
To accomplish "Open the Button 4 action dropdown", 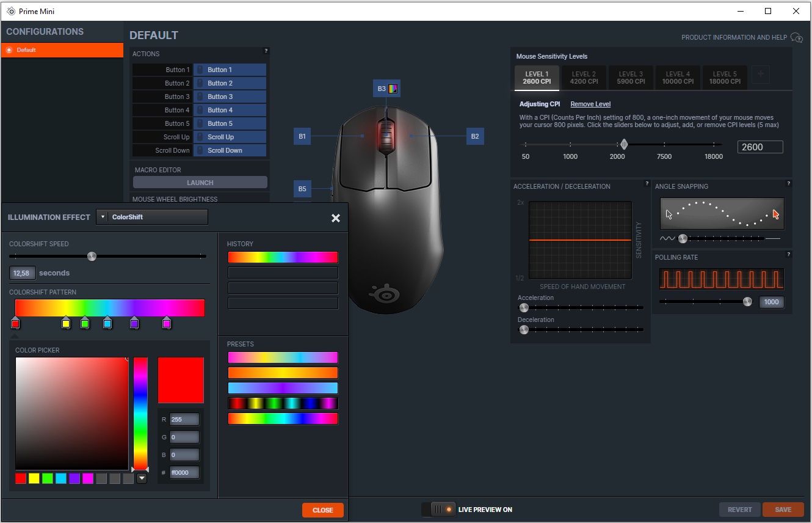I will [230, 110].
